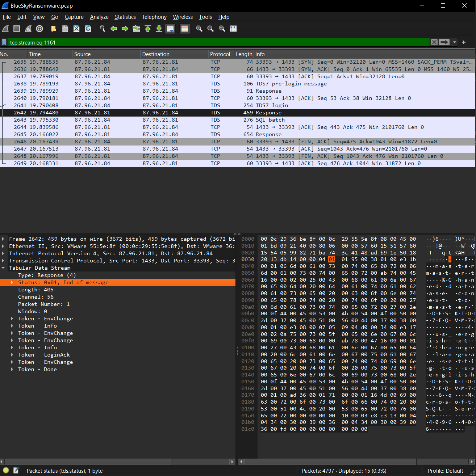Go forward in packet history

coord(125,29)
